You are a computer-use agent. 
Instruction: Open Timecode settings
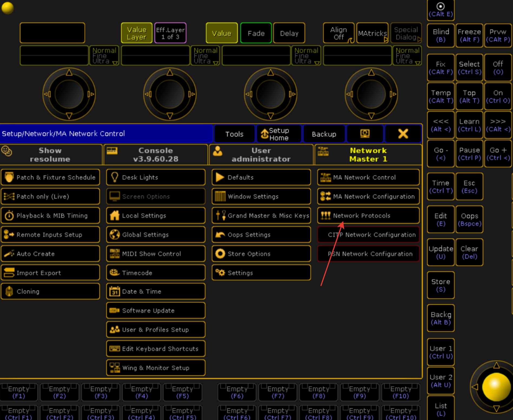(x=156, y=273)
